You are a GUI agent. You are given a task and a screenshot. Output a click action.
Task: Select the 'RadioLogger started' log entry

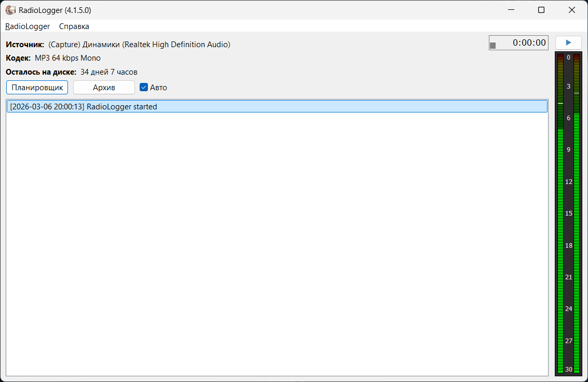coord(277,106)
